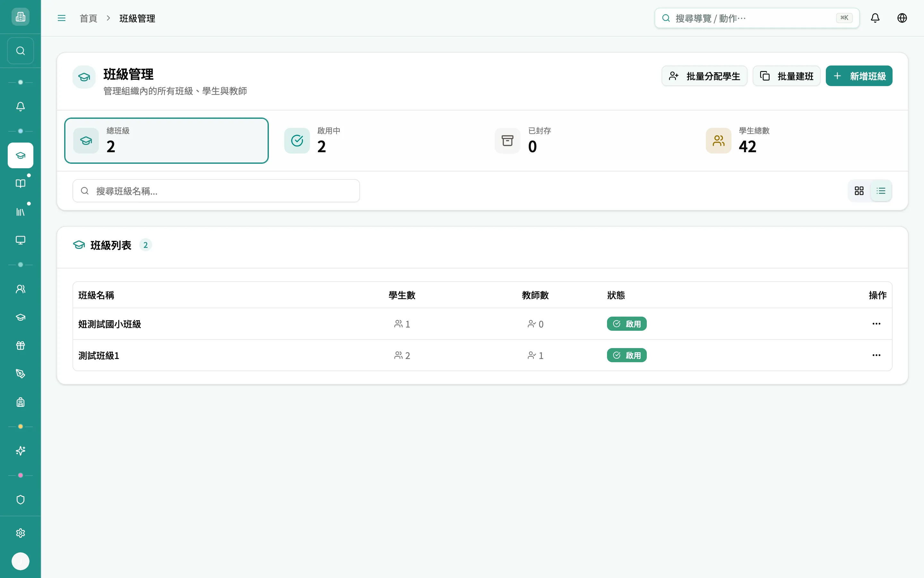924x578 pixels.
Task: Click teacher count in 測試班級1 row
Action: tap(535, 355)
